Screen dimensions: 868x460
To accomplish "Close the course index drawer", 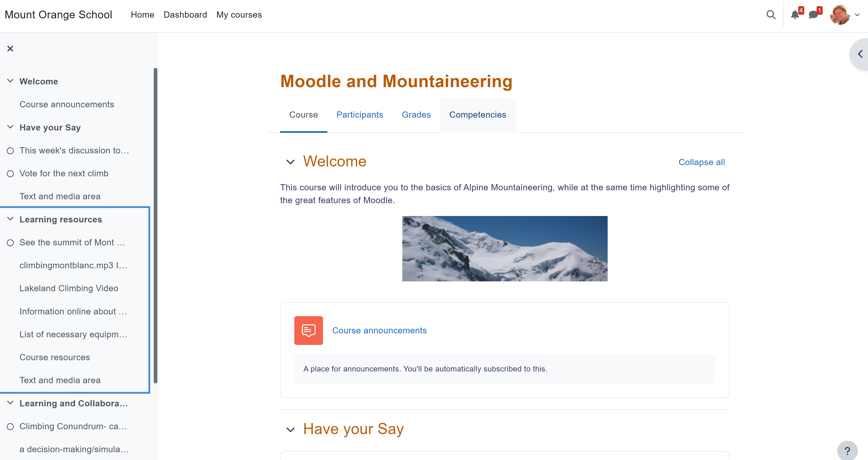I will coord(10,49).
